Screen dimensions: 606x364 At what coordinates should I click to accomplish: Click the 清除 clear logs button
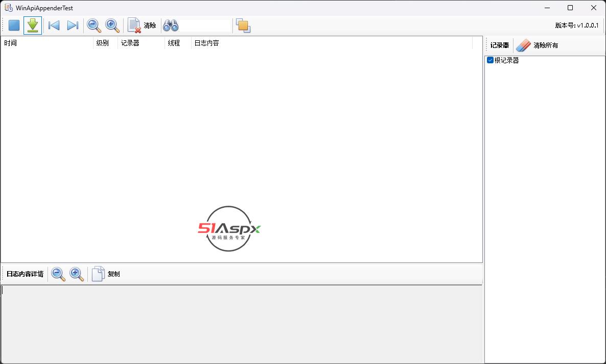click(x=142, y=26)
